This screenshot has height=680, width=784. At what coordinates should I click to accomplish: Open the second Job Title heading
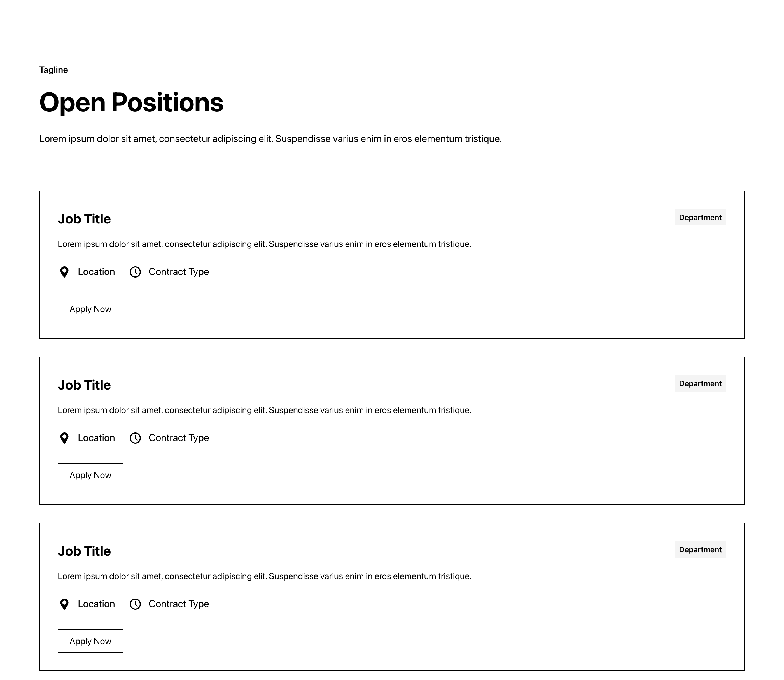click(84, 385)
